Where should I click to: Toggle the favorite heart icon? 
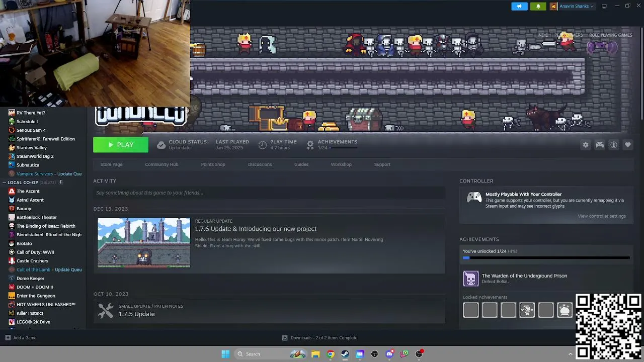point(628,145)
